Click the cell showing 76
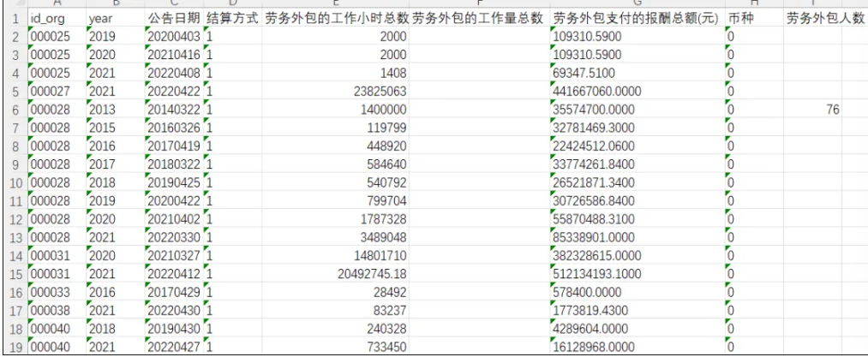Image resolution: width=868 pixels, height=357 pixels. 812,110
